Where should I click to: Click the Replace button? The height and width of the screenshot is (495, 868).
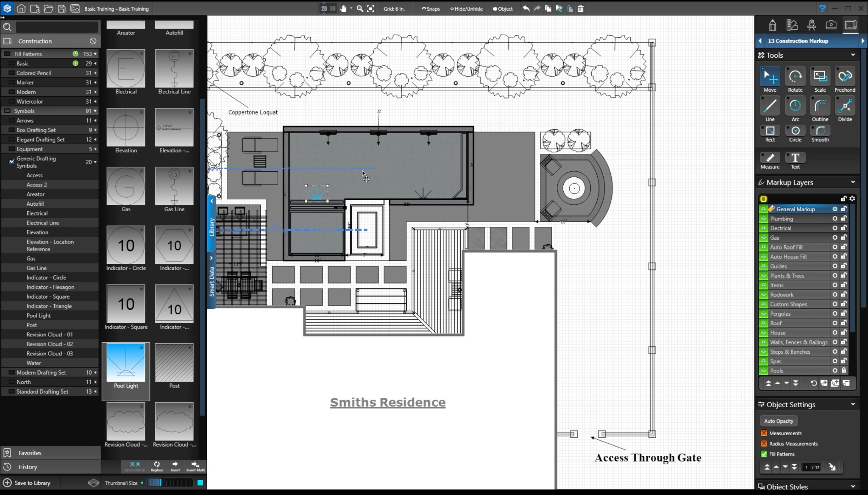point(157,466)
